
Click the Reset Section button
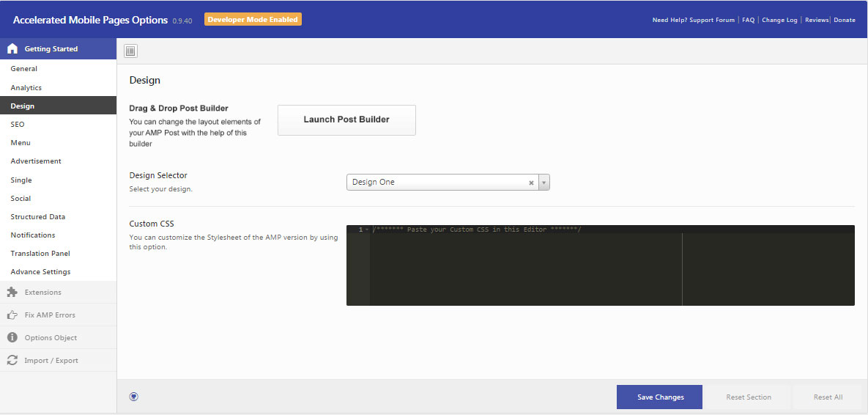pyautogui.click(x=749, y=397)
